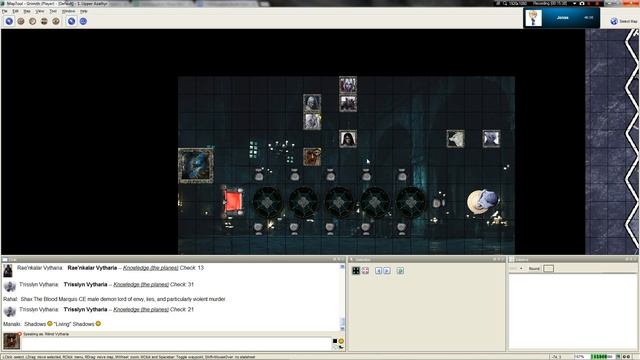Click previous arrow in Selection panel

pos(378,271)
